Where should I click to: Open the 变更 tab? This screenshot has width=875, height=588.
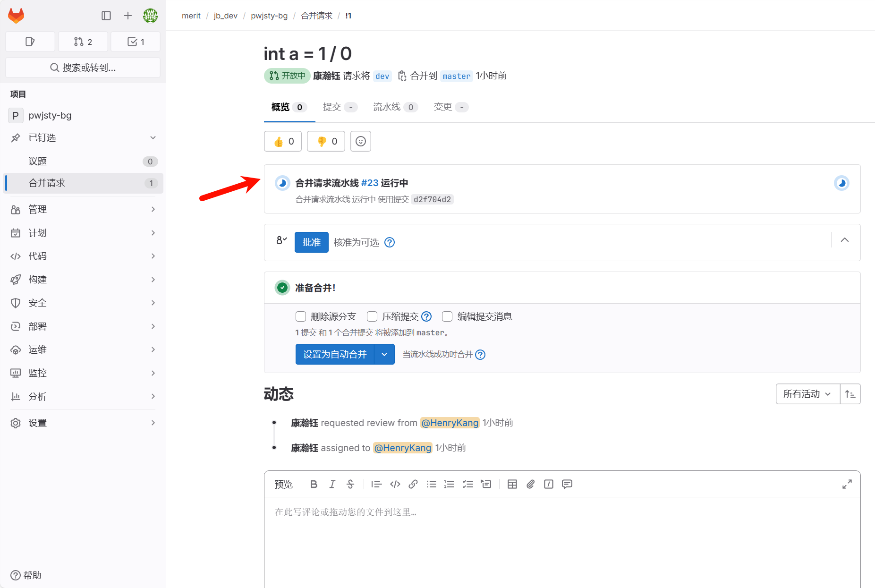[443, 107]
